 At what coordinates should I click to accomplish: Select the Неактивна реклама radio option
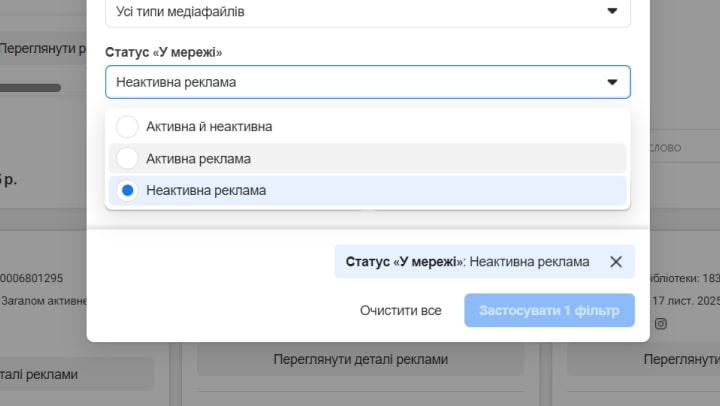click(x=127, y=190)
